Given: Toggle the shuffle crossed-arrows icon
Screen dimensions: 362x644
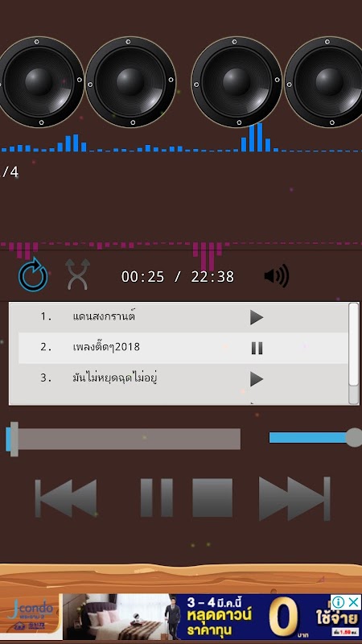Looking at the screenshot, I should [x=77, y=275].
